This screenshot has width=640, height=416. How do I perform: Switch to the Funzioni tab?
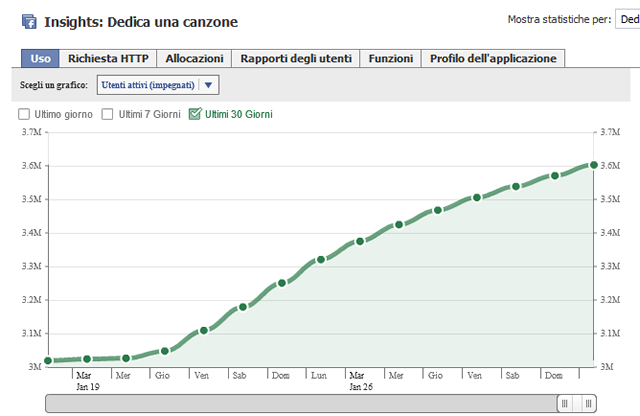point(391,58)
